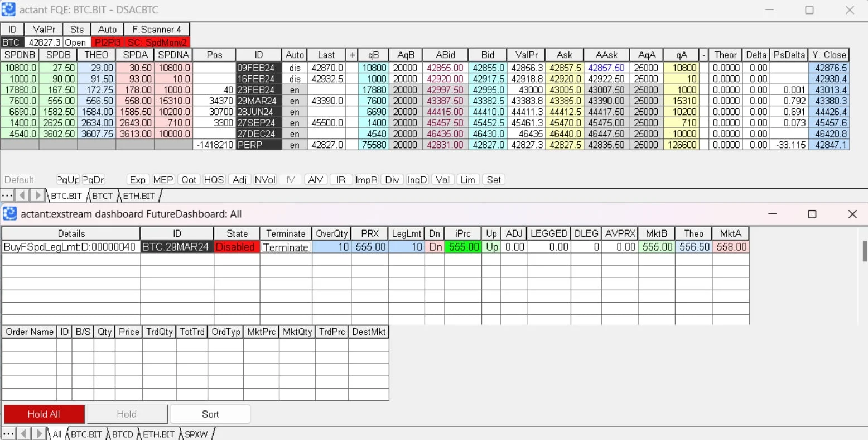
Task: Click the OverQty 10 input cell
Action: click(x=331, y=247)
